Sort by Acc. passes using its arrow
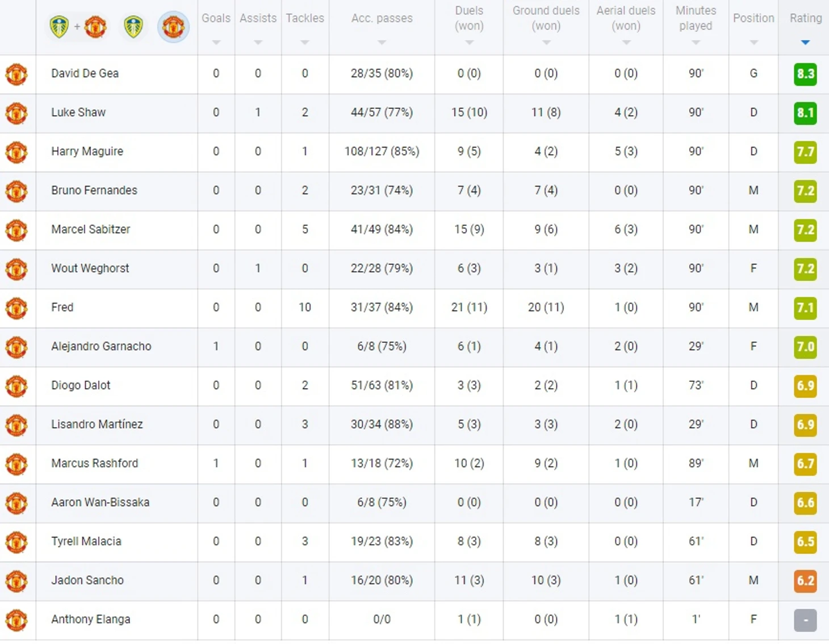829x644 pixels. (382, 43)
